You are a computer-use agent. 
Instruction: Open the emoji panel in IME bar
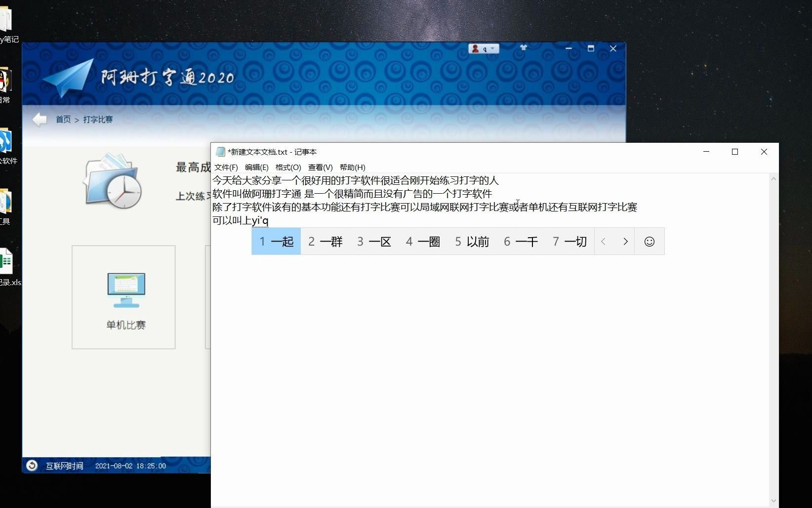[650, 241]
